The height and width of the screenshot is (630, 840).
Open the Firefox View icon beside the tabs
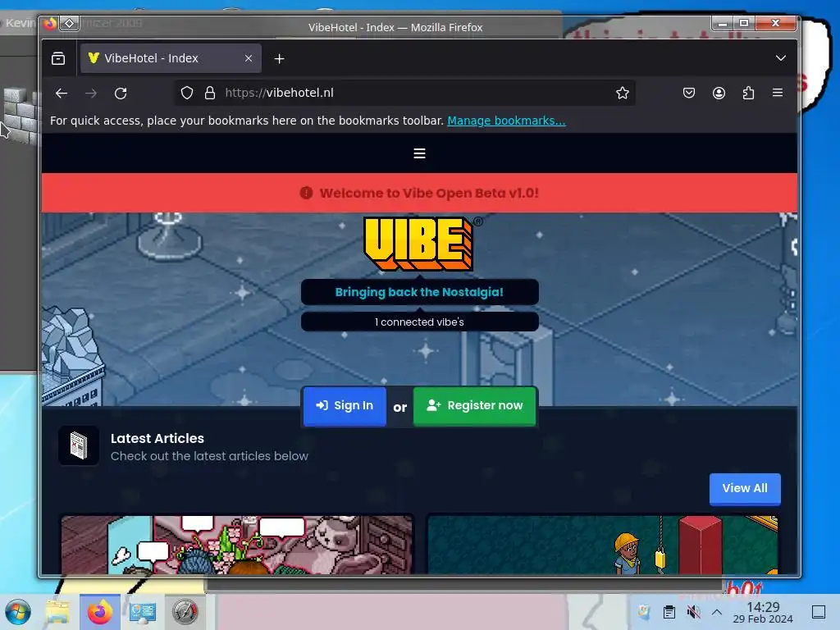click(58, 58)
